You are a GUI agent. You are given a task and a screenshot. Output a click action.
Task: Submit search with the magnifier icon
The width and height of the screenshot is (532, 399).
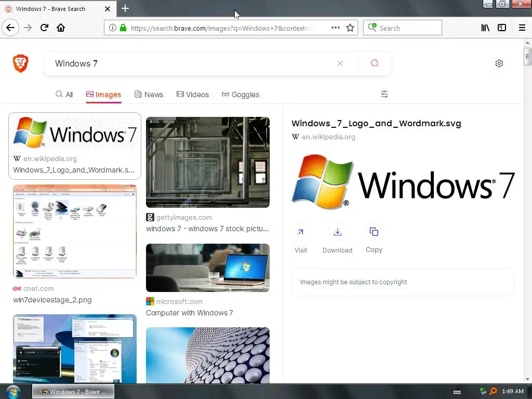point(375,63)
